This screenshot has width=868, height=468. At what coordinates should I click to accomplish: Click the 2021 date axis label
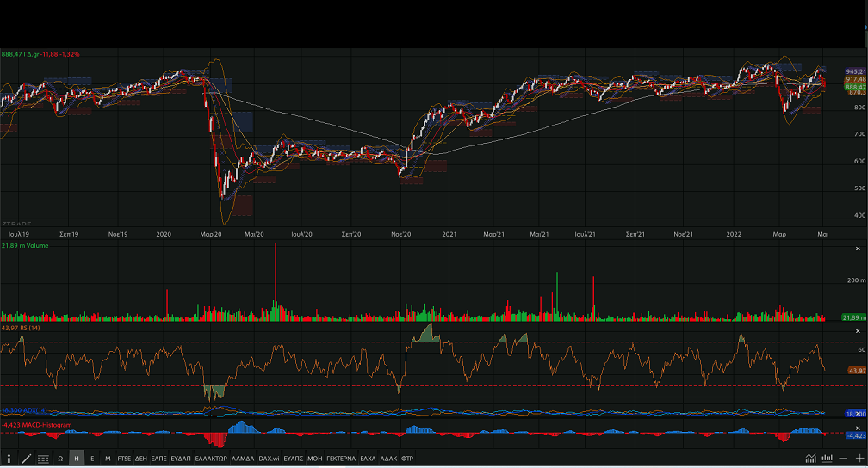click(449, 235)
